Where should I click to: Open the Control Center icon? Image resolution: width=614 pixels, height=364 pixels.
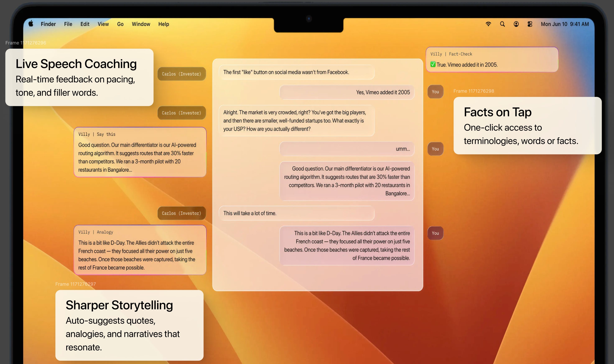click(530, 24)
